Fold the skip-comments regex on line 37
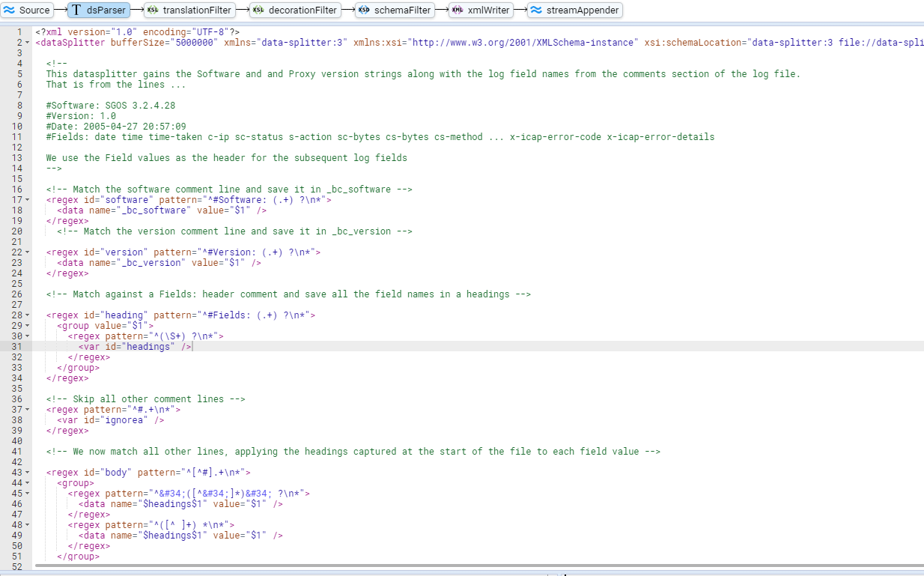 28,410
